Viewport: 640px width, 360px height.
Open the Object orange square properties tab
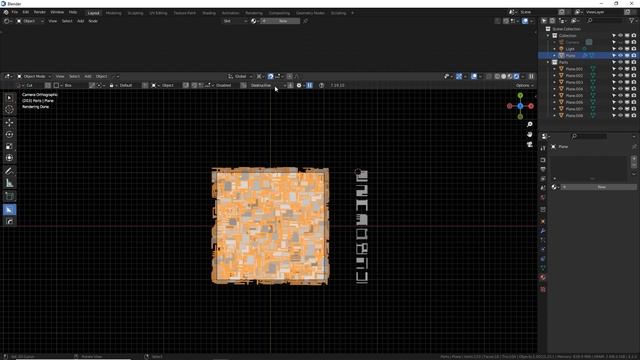543,222
